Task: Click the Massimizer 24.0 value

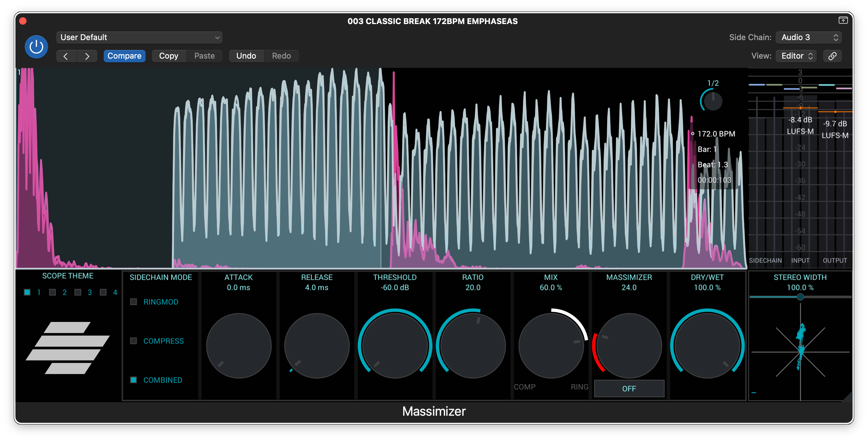Action: coord(629,287)
